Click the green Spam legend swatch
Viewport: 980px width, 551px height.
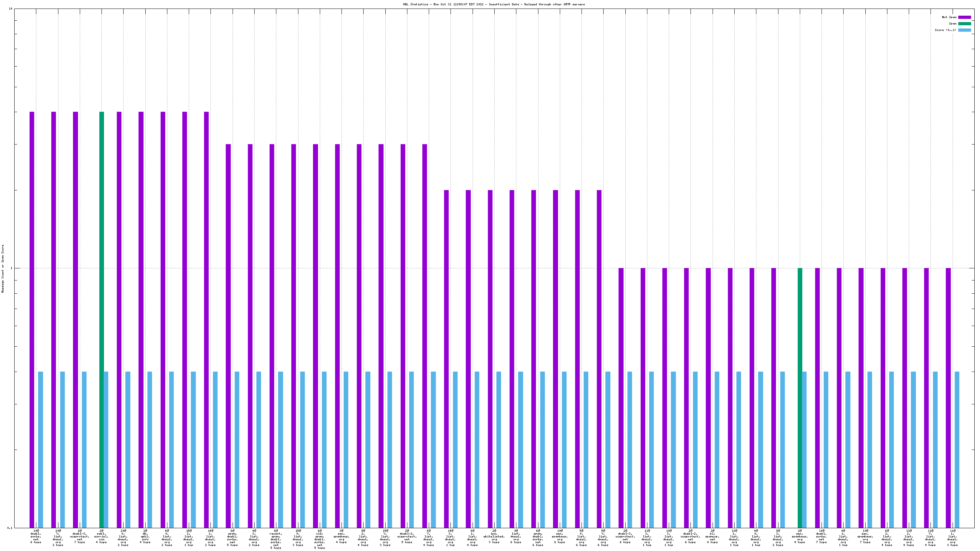(964, 23)
